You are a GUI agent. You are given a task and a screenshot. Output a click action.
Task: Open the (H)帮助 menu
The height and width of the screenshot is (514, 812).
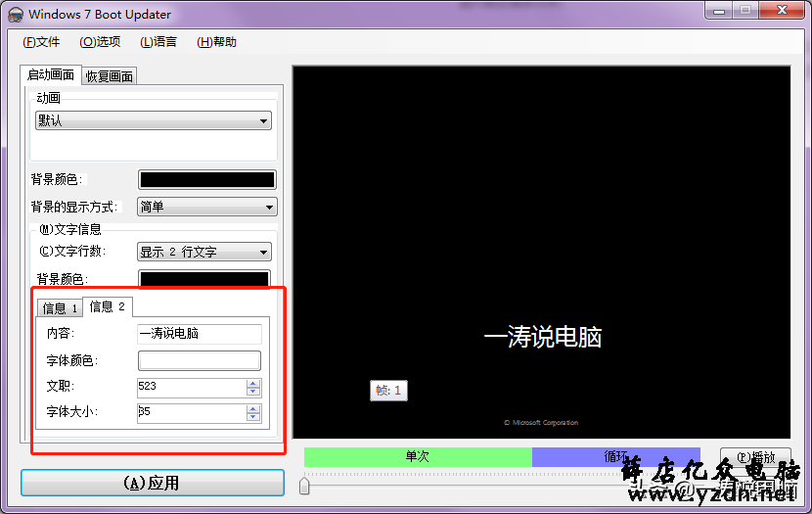tap(216, 42)
